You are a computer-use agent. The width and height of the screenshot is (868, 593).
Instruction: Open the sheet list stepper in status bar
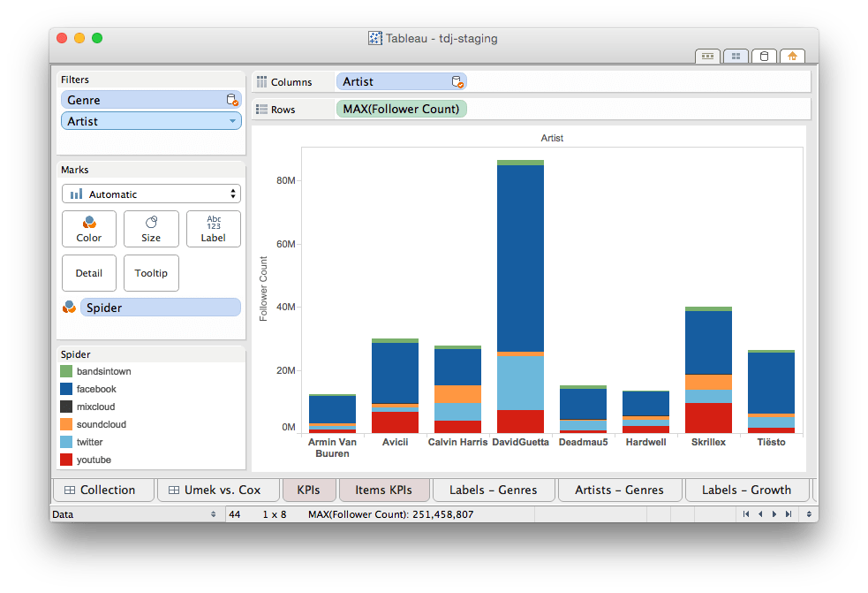[809, 514]
